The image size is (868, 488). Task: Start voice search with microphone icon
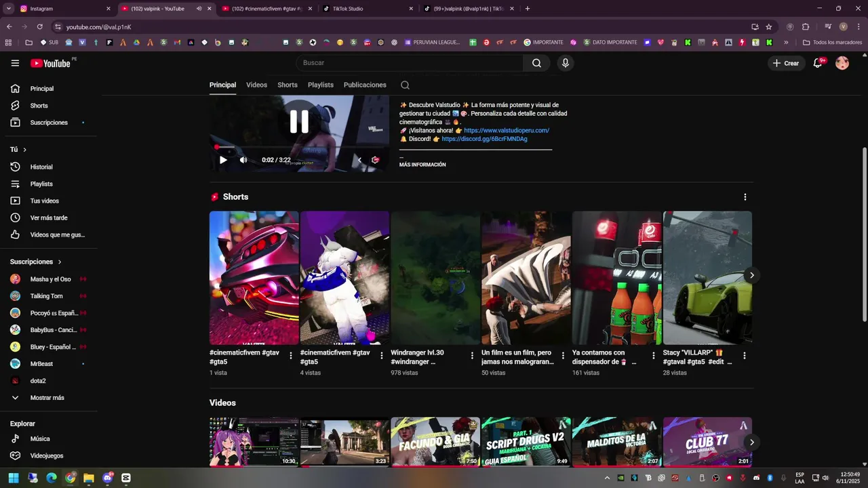click(565, 63)
